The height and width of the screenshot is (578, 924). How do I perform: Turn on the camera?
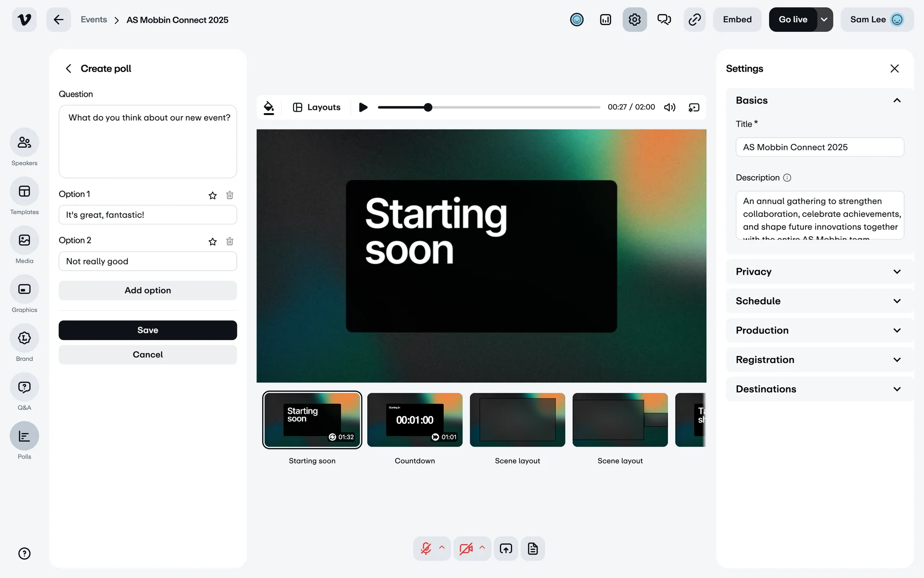click(x=466, y=549)
